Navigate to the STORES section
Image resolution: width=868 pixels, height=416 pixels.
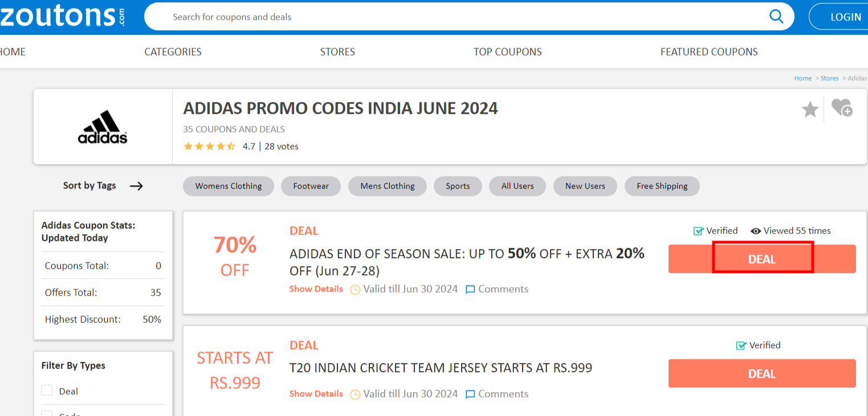point(337,52)
